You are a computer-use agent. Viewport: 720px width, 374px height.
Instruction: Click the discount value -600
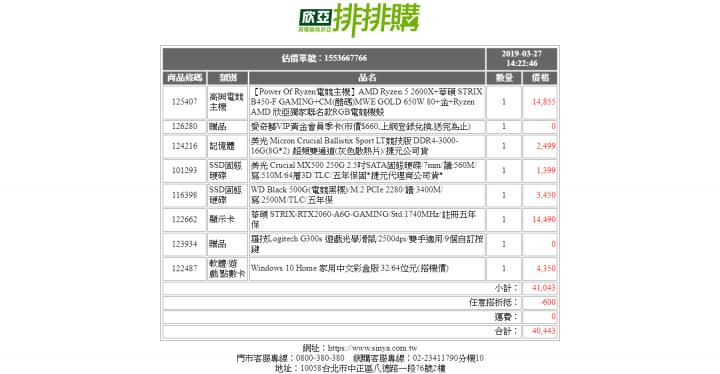[x=548, y=302]
